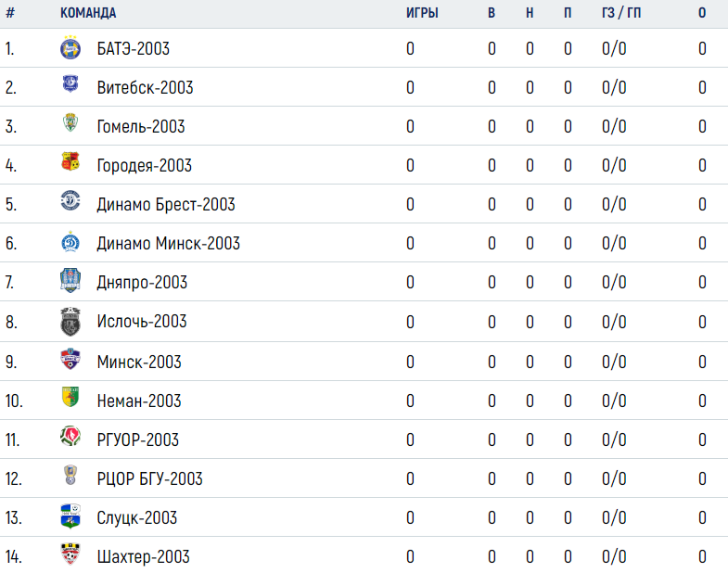Click the Шахтер-2003 team crest
Viewport: 728px width, 573px height.
click(x=70, y=554)
